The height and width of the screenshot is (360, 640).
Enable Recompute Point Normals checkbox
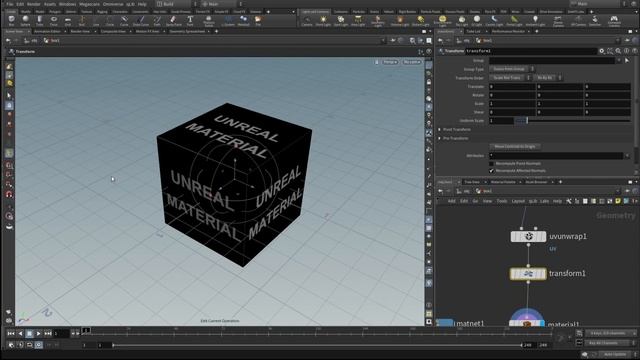tap(491, 164)
